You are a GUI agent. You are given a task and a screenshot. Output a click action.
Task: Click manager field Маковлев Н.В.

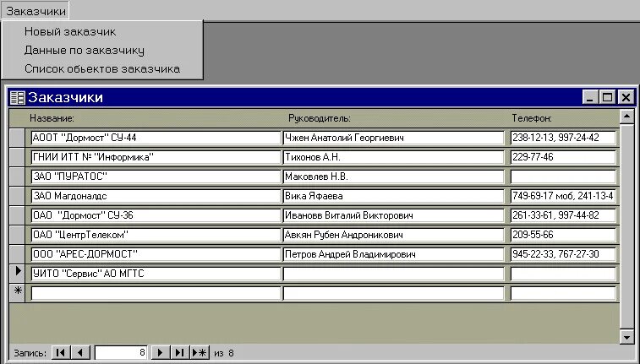[393, 177]
